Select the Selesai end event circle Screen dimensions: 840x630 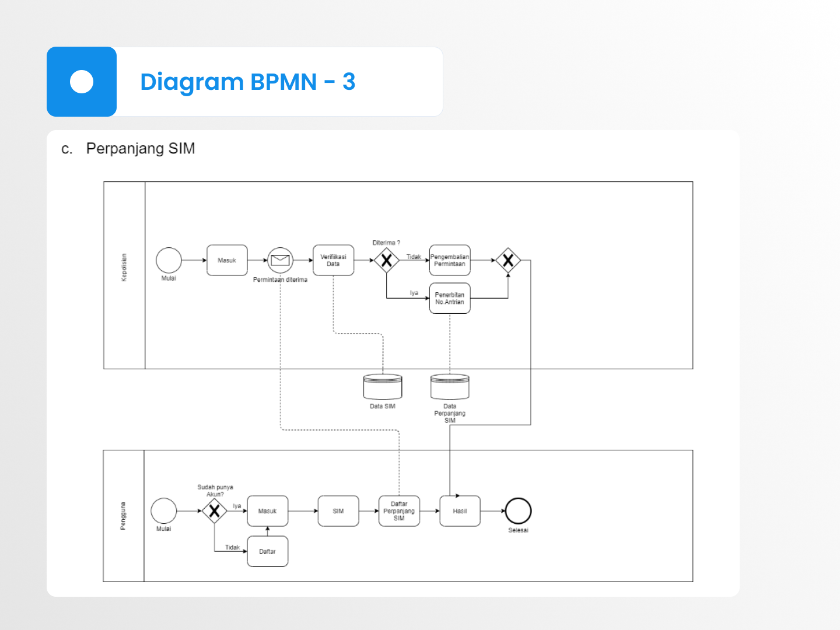click(518, 511)
